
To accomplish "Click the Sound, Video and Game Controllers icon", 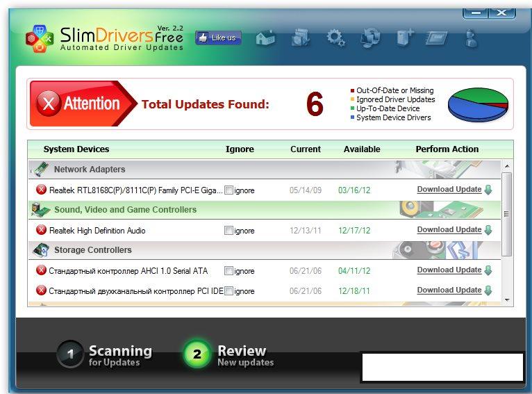I will pyautogui.click(x=41, y=209).
